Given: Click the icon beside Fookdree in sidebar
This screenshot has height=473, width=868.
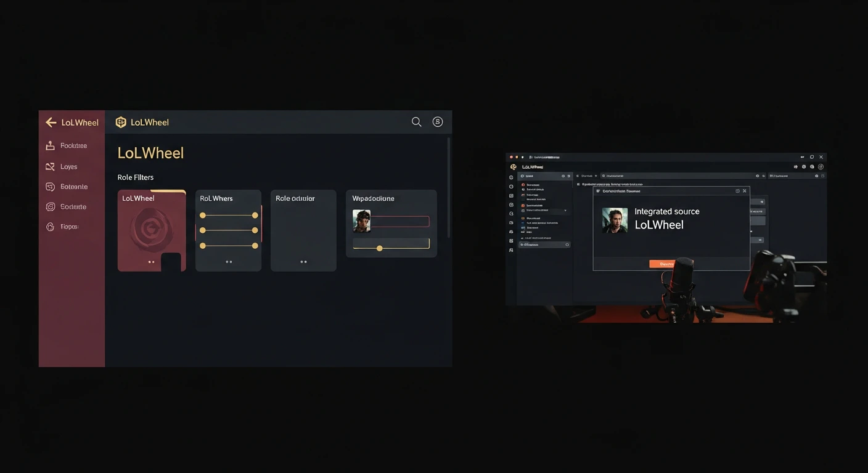Looking at the screenshot, I should coord(51,146).
